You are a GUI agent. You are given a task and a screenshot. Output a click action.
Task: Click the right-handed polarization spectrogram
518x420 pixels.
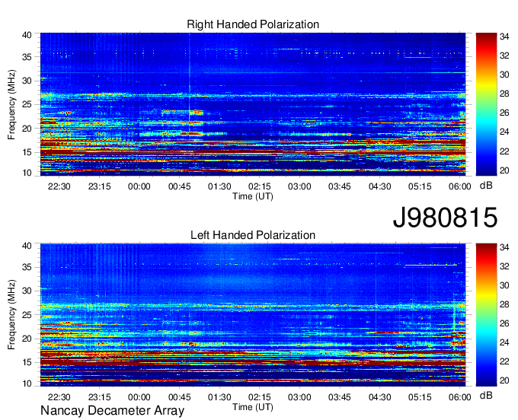pyautogui.click(x=253, y=104)
